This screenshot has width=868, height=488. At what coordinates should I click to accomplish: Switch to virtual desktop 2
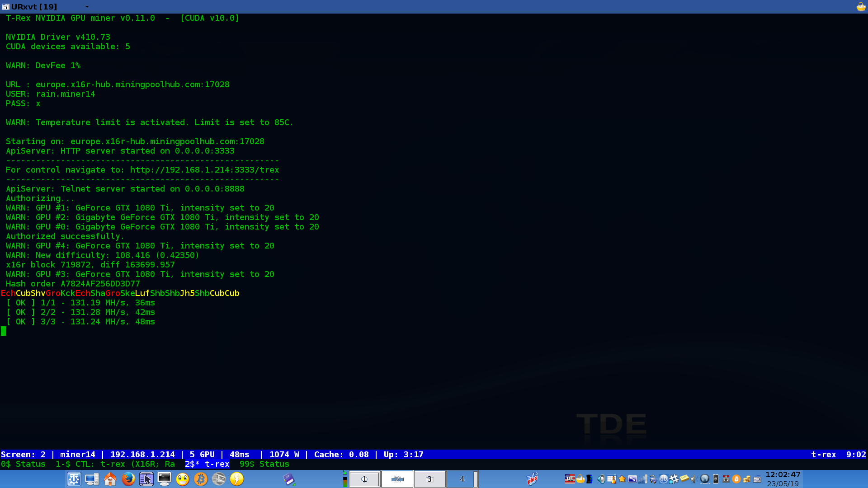(397, 479)
